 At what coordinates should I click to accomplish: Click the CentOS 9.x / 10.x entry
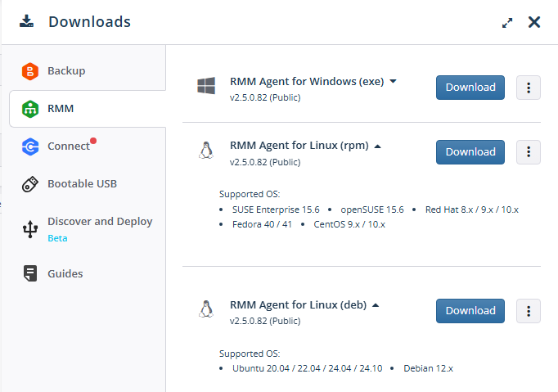tap(349, 225)
